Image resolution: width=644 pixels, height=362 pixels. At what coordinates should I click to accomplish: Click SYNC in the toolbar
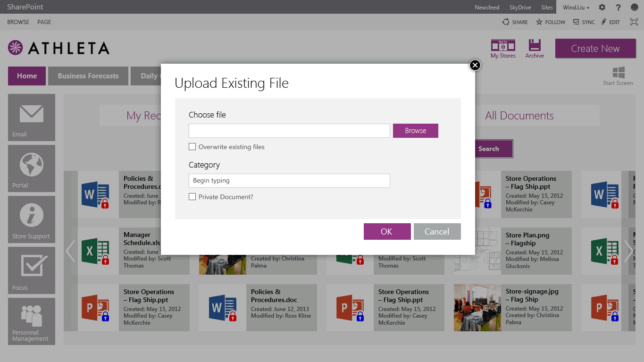pos(584,22)
